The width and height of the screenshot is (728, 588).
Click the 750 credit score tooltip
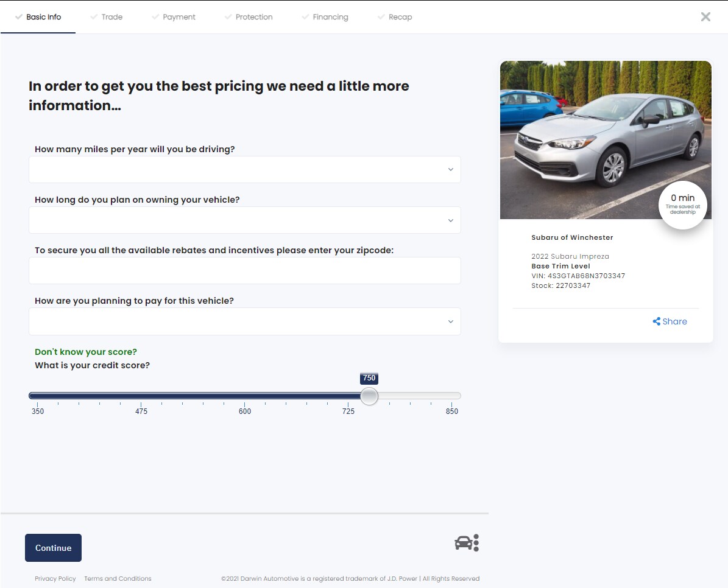369,378
